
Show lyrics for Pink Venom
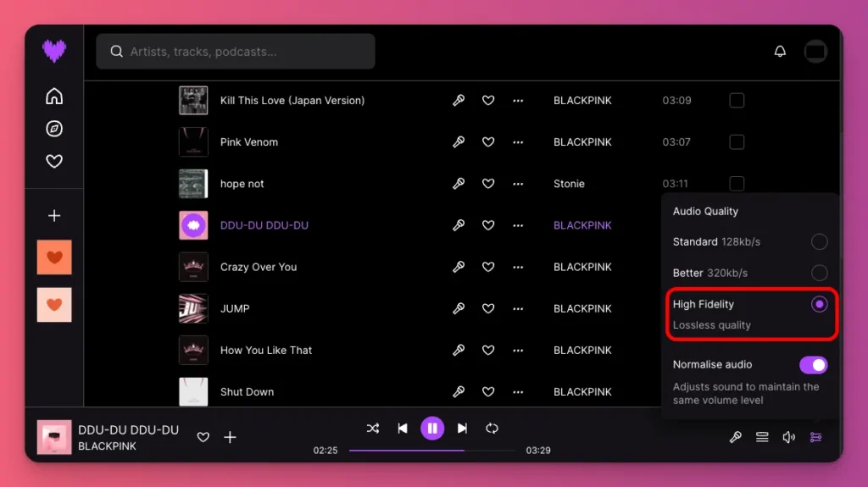459,141
